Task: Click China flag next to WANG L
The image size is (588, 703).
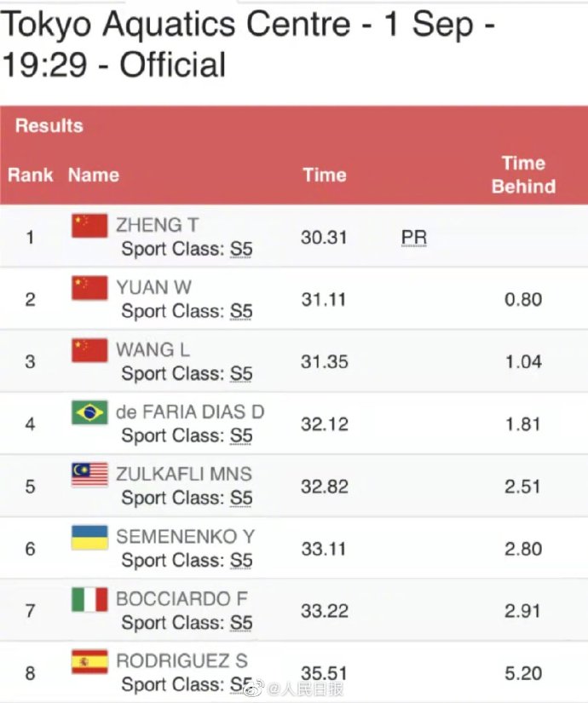Action: tap(89, 350)
